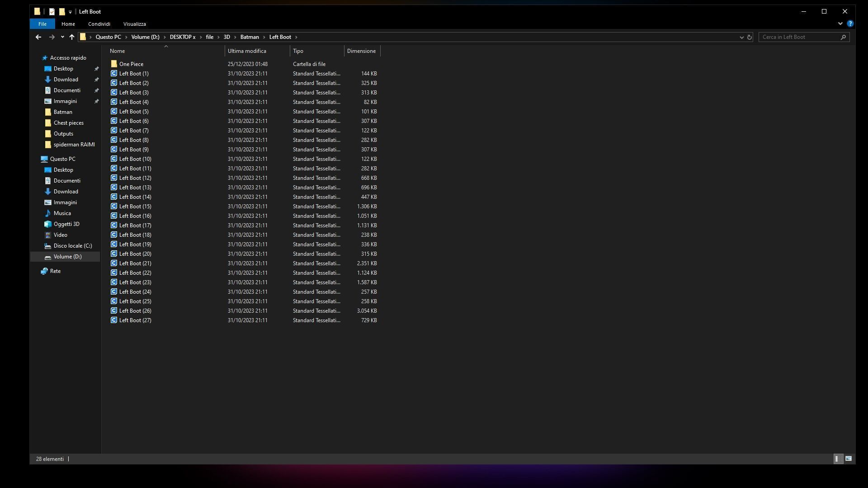Switch to details view in status bar

(837, 459)
